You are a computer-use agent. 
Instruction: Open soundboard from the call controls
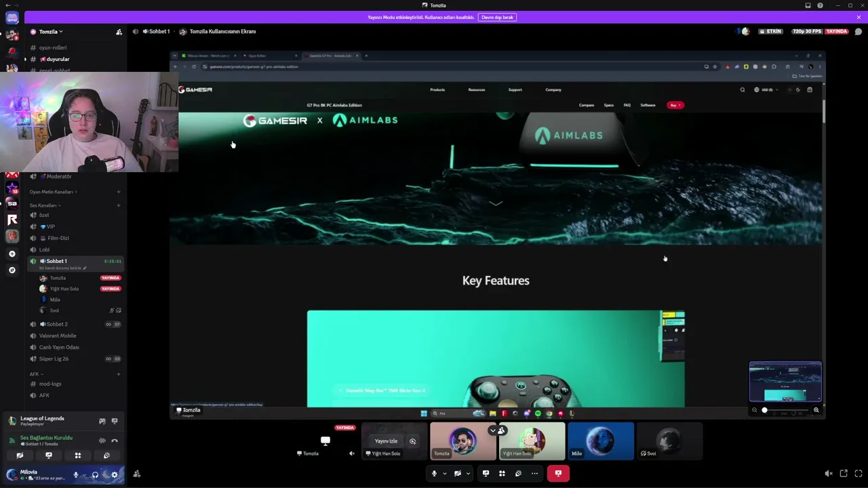pos(519,473)
